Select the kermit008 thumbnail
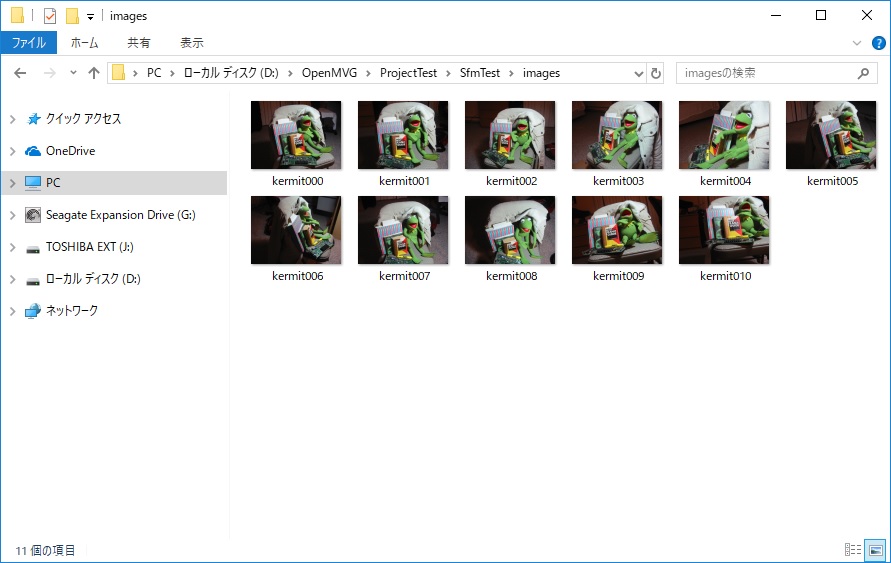891x563 pixels. (x=510, y=230)
